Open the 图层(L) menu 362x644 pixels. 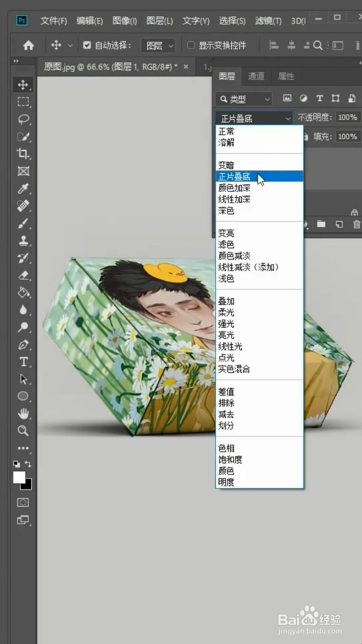click(159, 21)
